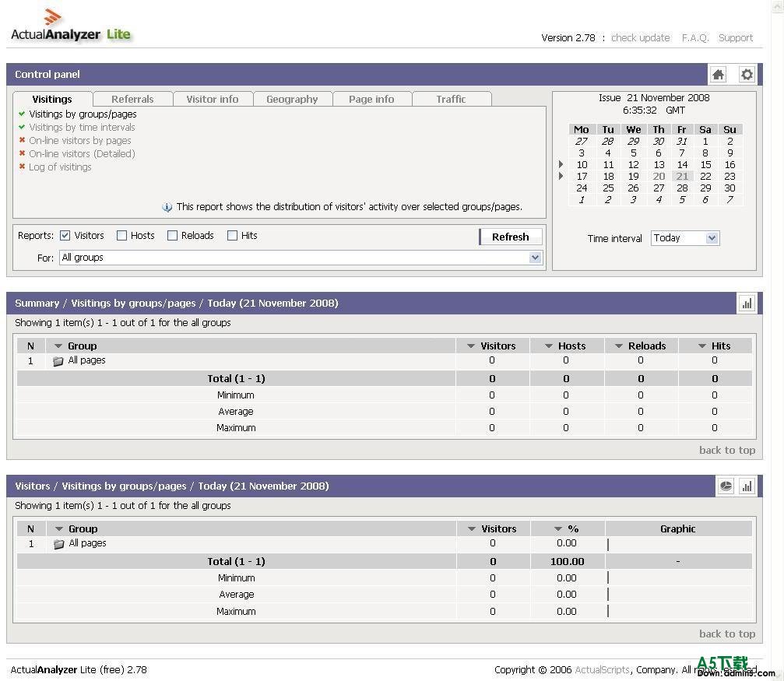The height and width of the screenshot is (681, 784).
Task: Sort Summary table by Hits arrow
Action: point(702,346)
